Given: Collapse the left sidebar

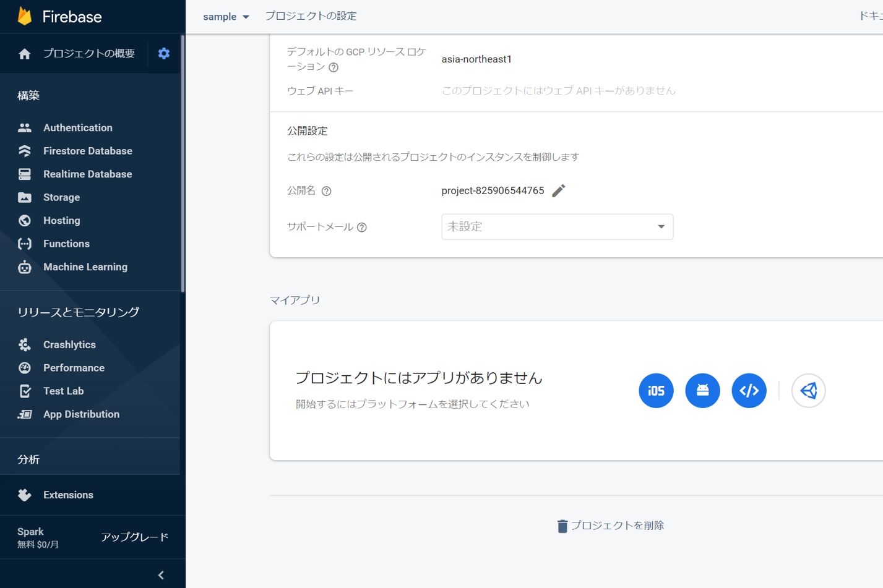Looking at the screenshot, I should tap(160, 574).
